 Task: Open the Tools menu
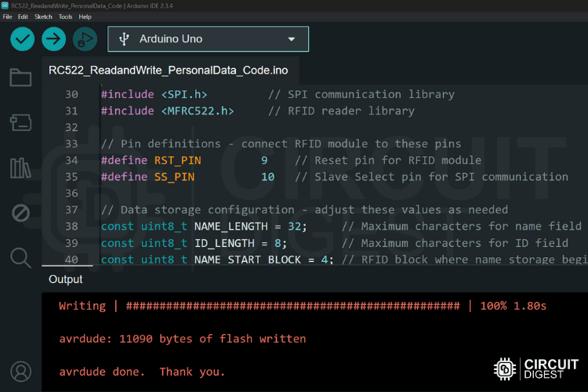(65, 16)
